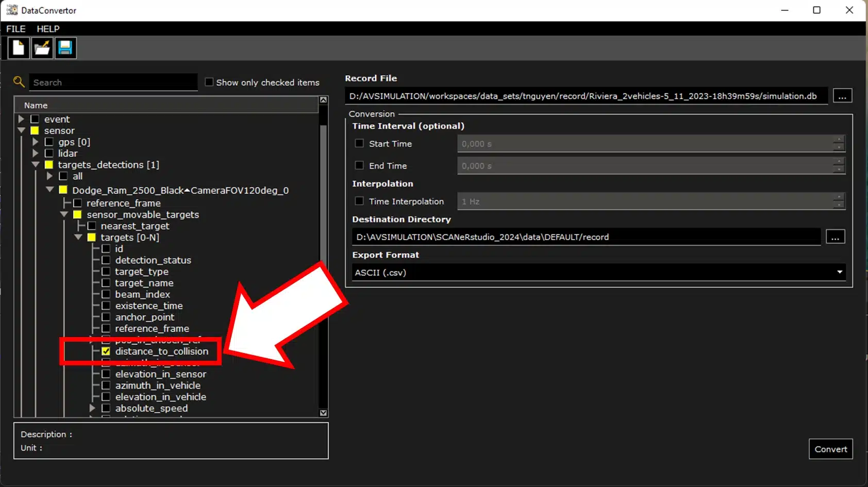Collapse the sensor tree node

[x=21, y=130]
